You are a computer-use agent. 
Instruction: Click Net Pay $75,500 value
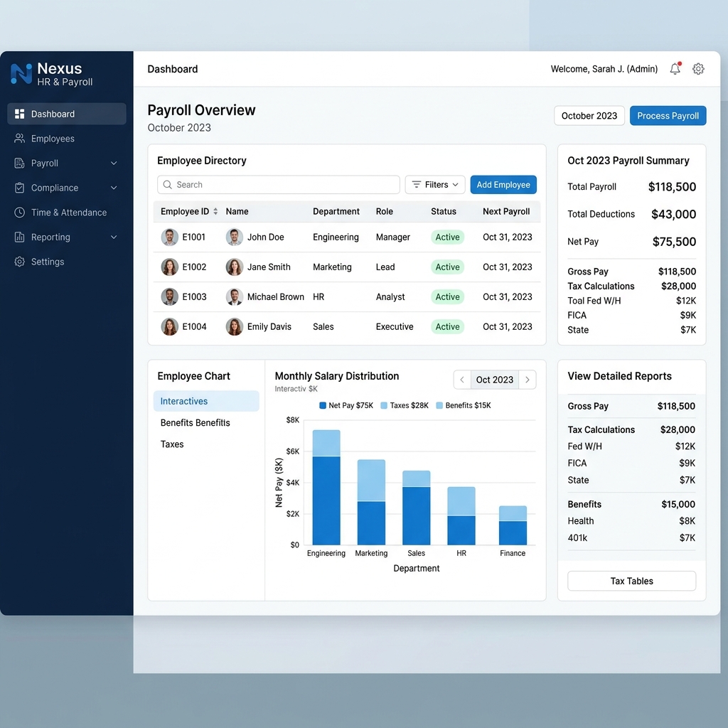tap(674, 242)
